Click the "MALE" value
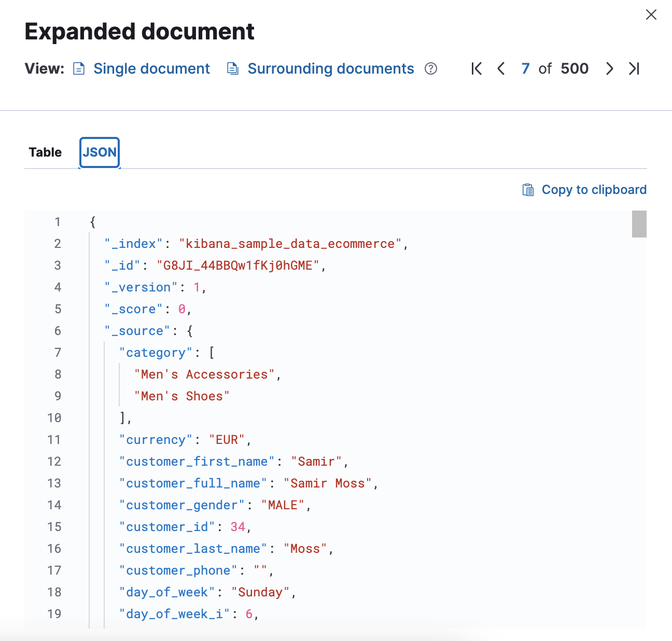 283,505
